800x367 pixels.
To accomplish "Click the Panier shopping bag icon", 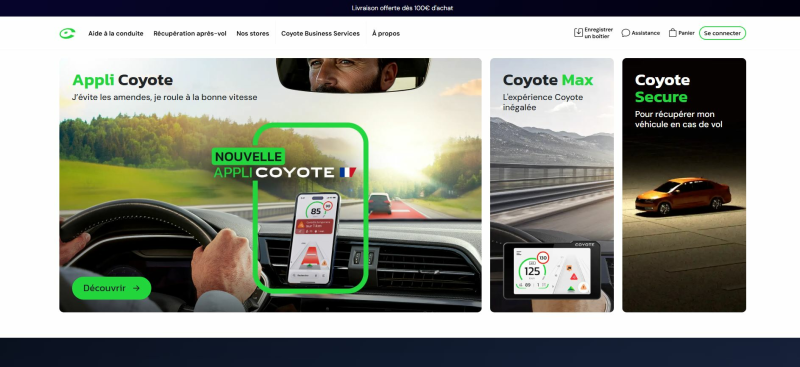I will click(672, 33).
